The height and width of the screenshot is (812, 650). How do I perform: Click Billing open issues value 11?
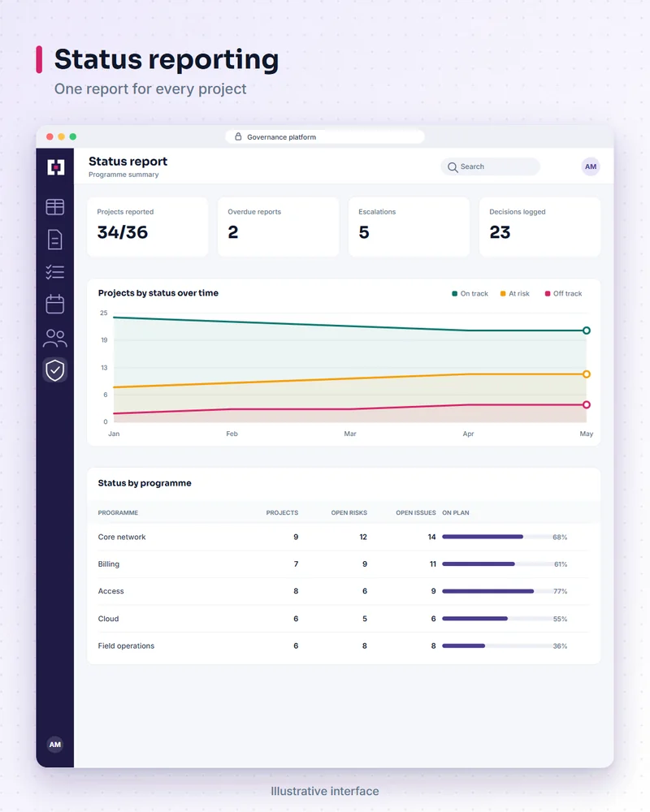pos(433,564)
